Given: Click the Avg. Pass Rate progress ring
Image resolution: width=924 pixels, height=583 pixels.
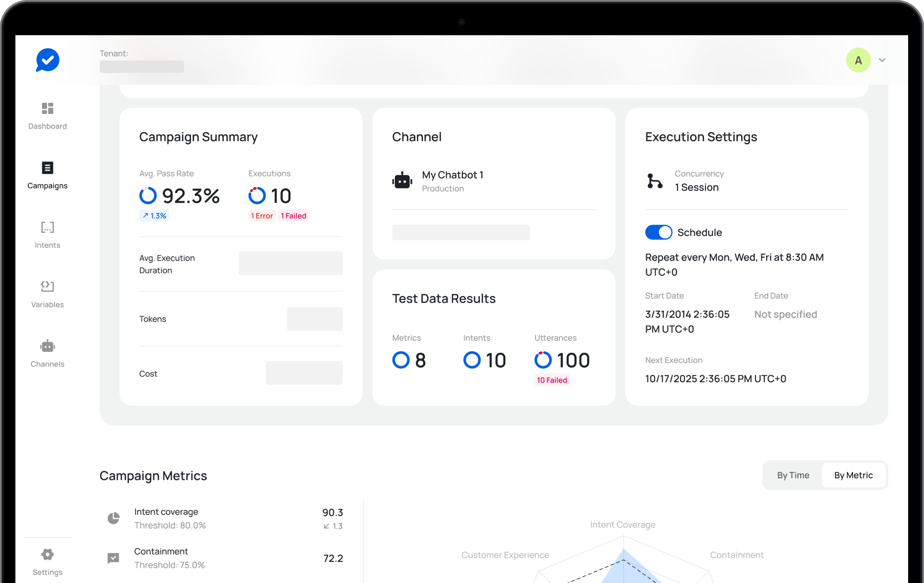Looking at the screenshot, I should (148, 195).
